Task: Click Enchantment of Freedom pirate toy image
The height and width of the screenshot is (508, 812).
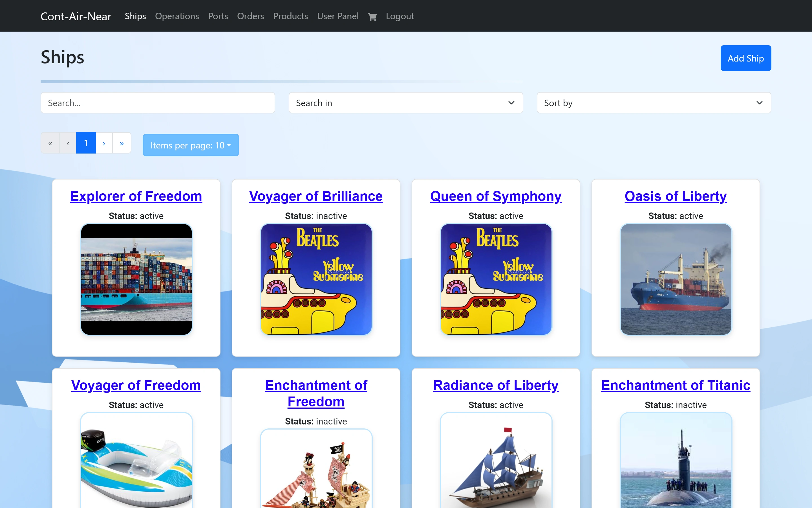Action: (x=316, y=469)
